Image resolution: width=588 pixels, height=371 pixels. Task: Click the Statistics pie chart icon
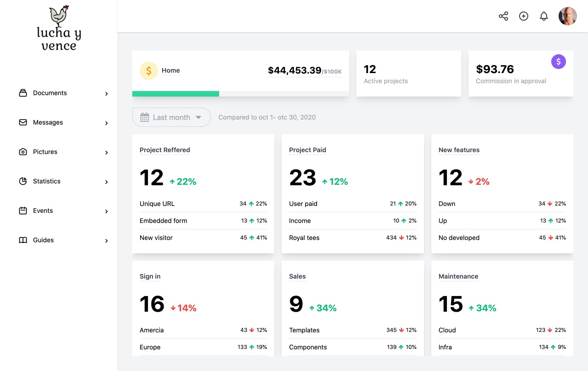pyautogui.click(x=23, y=181)
